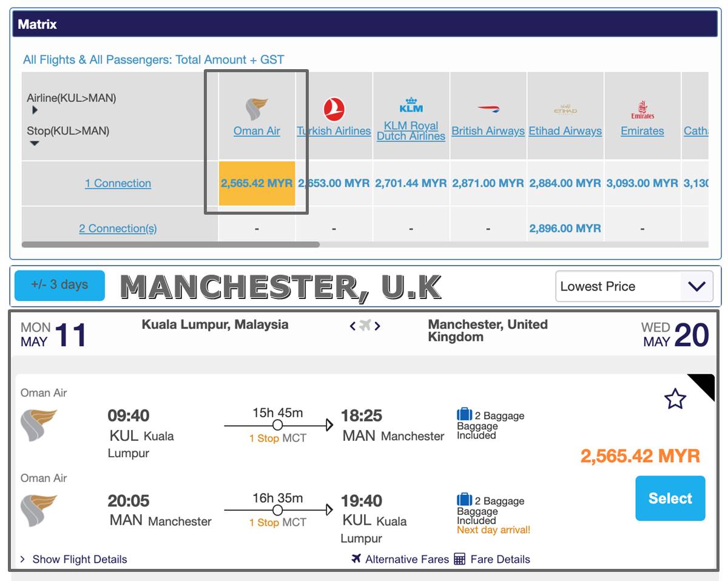
Task: Click the return flight Oman Air logo
Action: (x=38, y=511)
